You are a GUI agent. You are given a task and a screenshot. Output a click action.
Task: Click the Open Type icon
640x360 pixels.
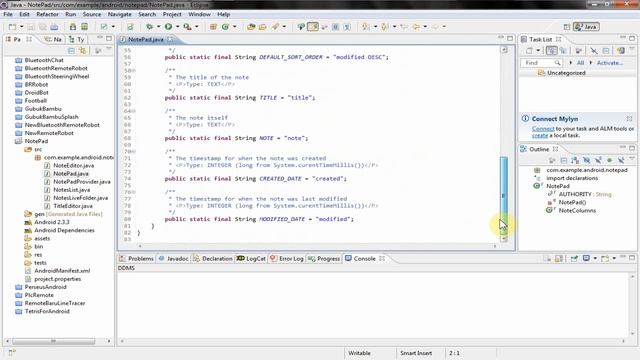coord(251,27)
